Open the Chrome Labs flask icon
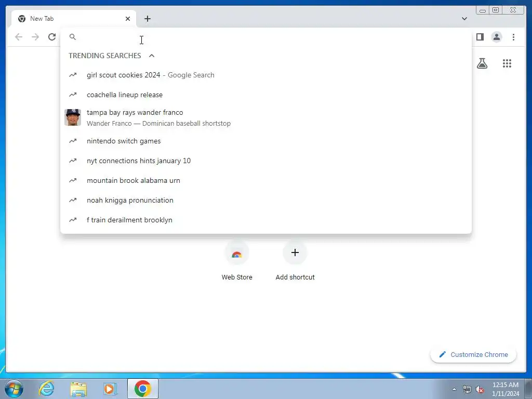The image size is (532, 399). coord(482,63)
